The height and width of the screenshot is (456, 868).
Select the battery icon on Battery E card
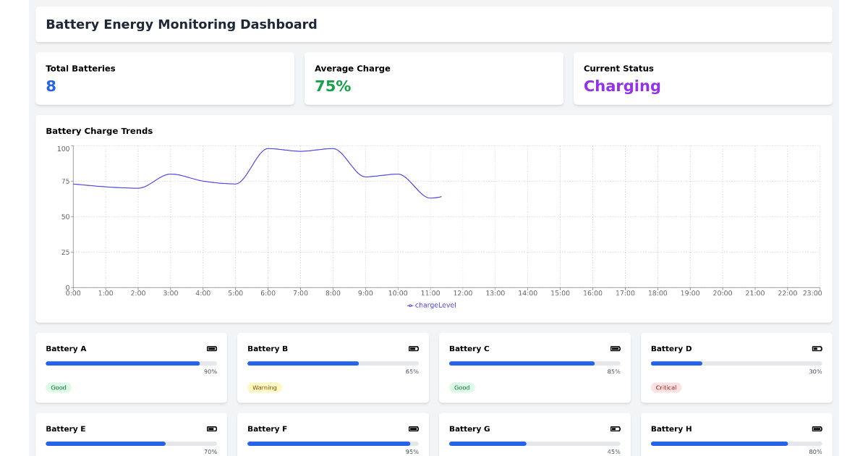(x=211, y=428)
